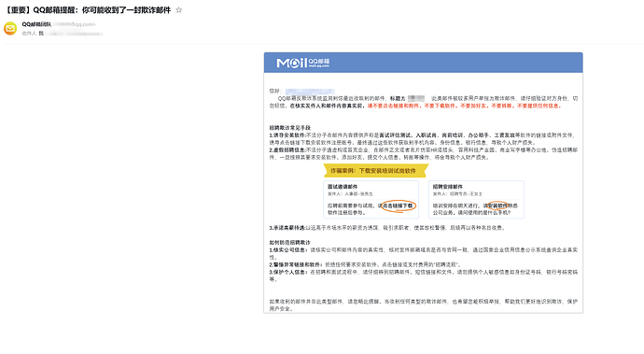
Task: Click the QQ邮箱 Mail logo in banner
Action: (x=303, y=63)
